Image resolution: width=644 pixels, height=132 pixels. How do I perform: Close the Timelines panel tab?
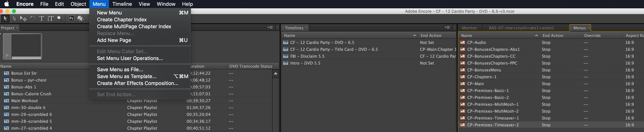pyautogui.click(x=306, y=28)
